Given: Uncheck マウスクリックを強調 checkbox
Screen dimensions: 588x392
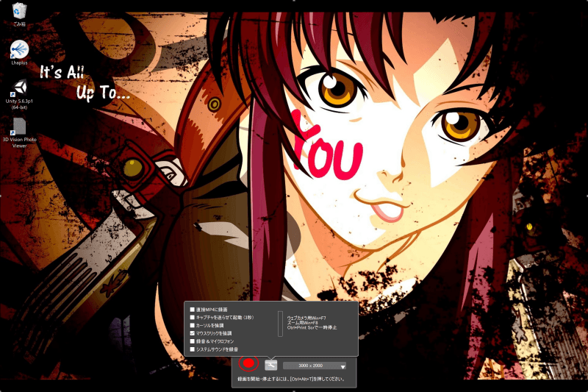Looking at the screenshot, I should coord(193,333).
